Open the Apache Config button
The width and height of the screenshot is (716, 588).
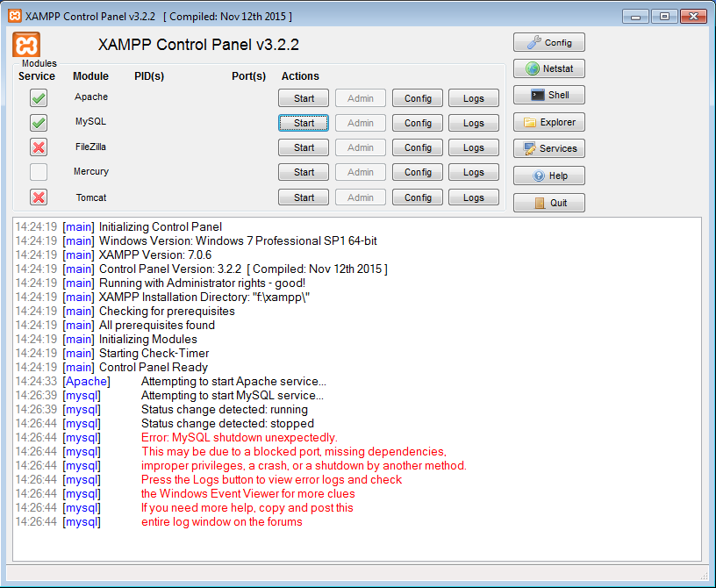(418, 98)
